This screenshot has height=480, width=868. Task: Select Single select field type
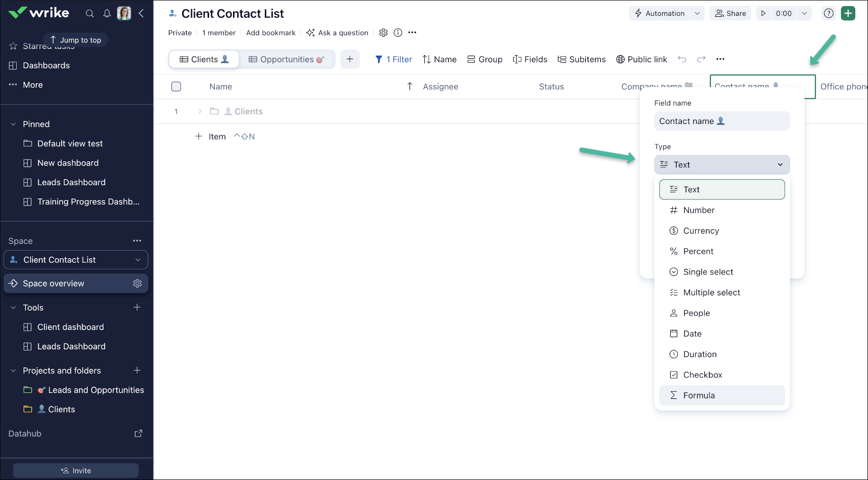(722, 272)
